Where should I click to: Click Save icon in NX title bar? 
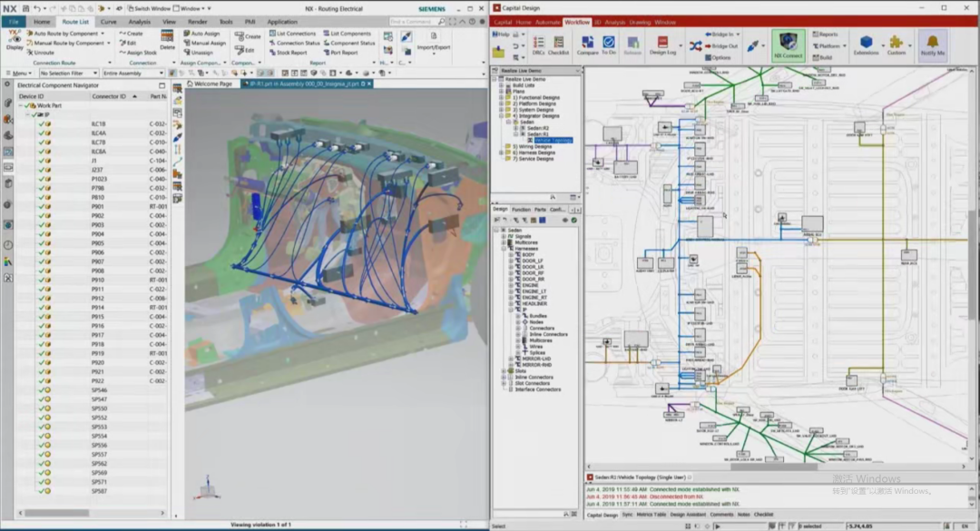(x=25, y=9)
